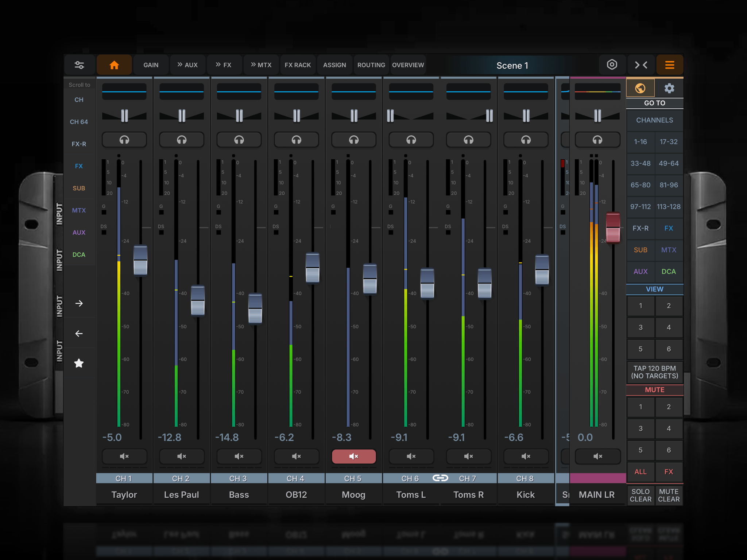This screenshot has height=560, width=747.
Task: Open the GAIN tab
Action: point(151,65)
